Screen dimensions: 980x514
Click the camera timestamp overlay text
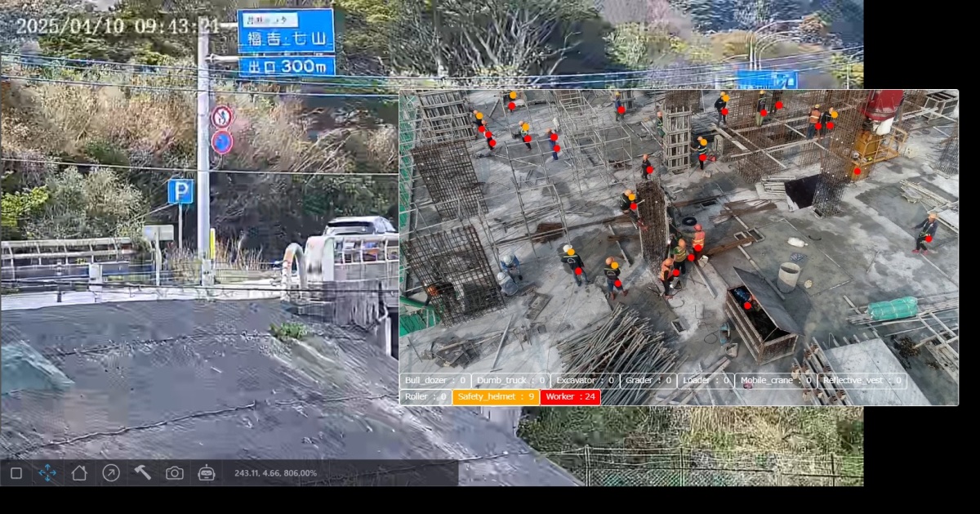[118, 26]
